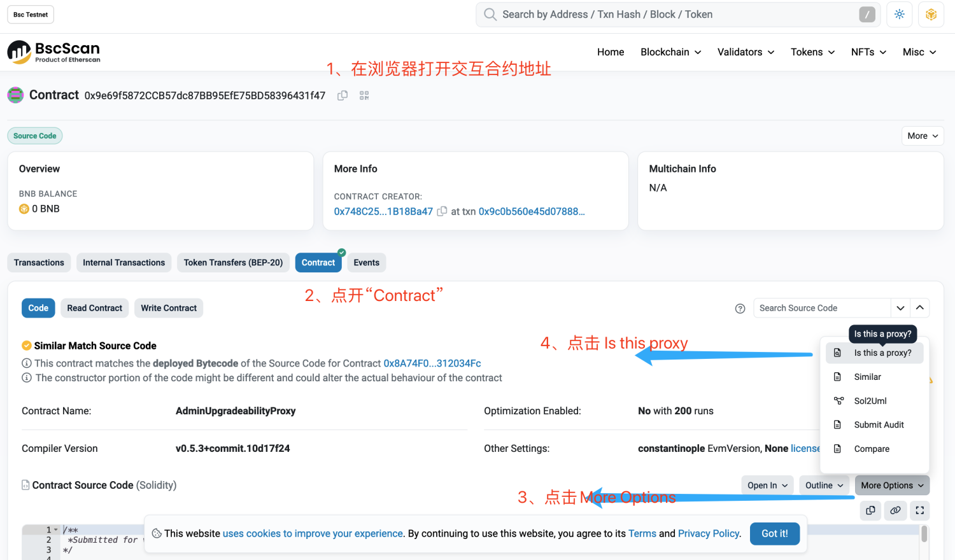Screen dimensions: 955x560
Task: Open the Internal Transactions tab
Action: pyautogui.click(x=124, y=263)
